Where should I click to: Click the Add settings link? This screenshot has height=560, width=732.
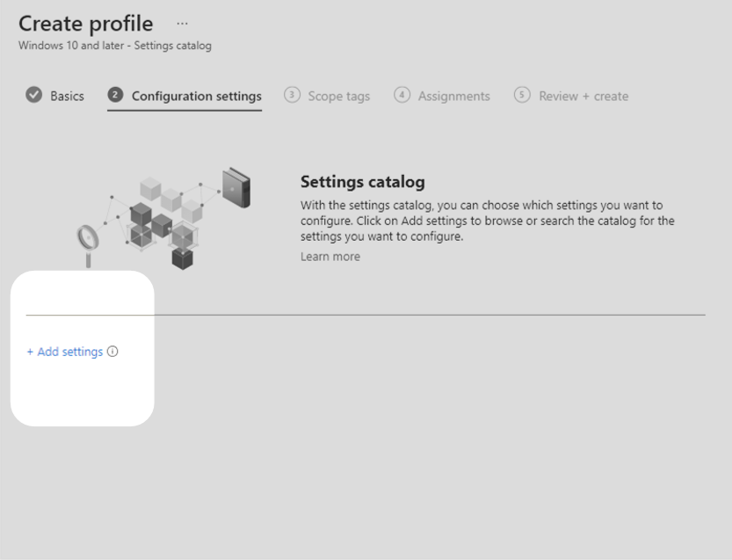65,352
